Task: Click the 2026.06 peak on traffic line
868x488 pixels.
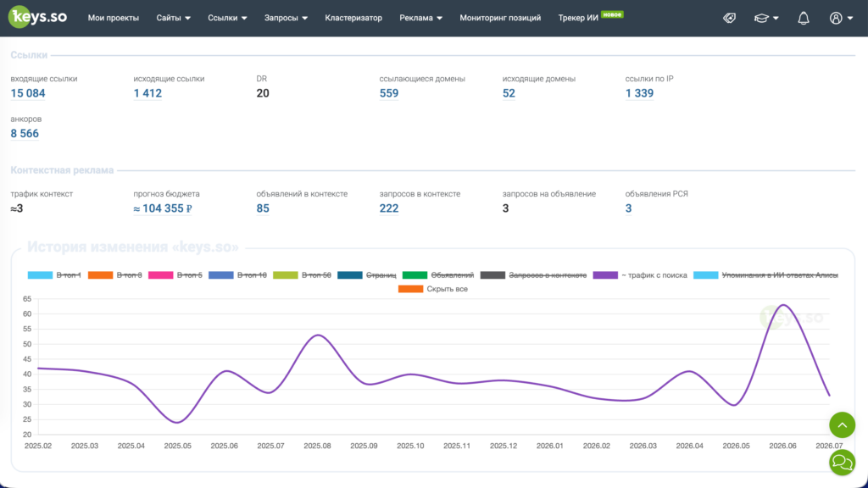Action: (x=783, y=305)
